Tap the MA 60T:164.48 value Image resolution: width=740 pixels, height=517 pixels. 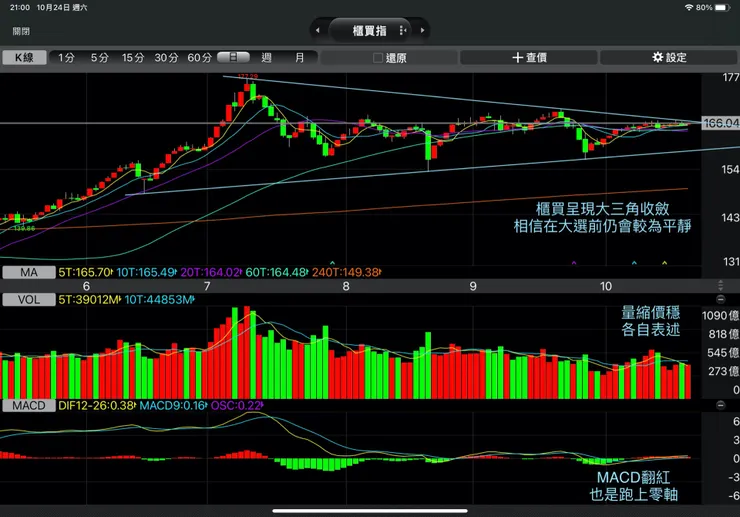click(277, 272)
